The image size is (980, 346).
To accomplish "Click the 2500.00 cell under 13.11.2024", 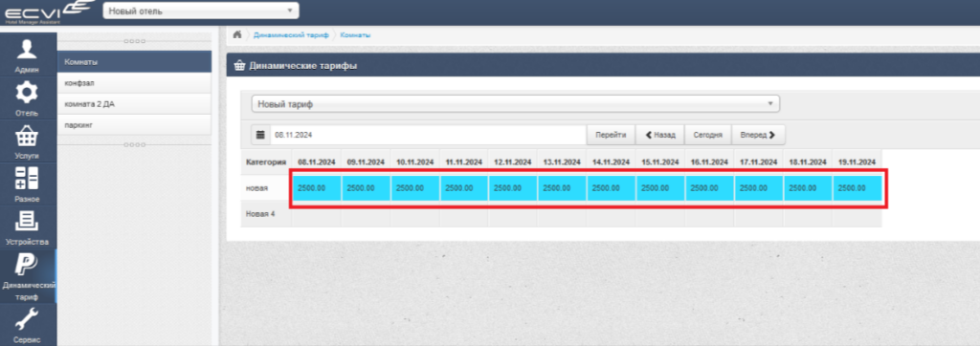I will [x=562, y=188].
